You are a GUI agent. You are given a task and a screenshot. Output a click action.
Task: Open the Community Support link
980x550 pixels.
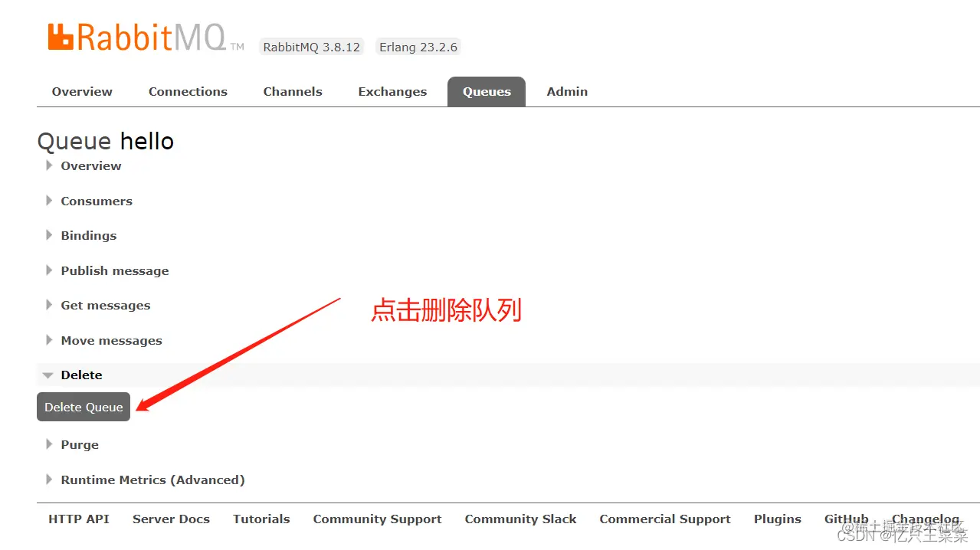pyautogui.click(x=377, y=519)
